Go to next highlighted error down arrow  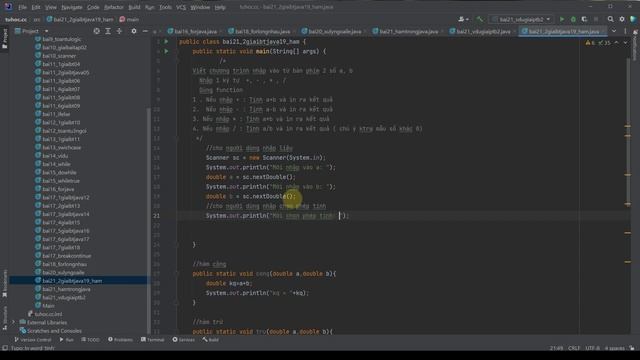point(625,42)
